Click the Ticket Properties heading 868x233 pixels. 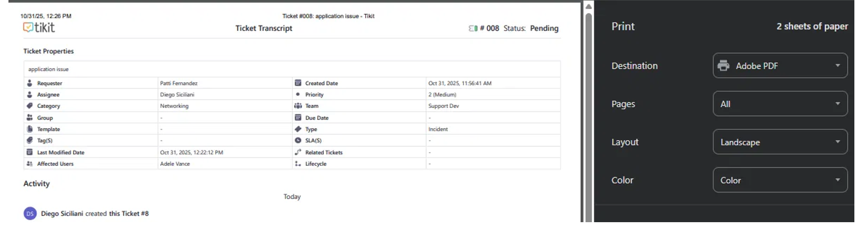point(48,51)
